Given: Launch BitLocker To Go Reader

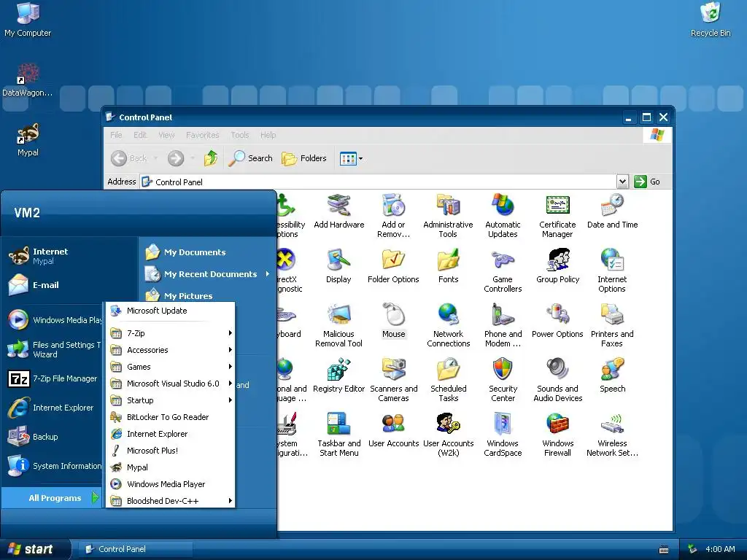Looking at the screenshot, I should click(x=171, y=417).
